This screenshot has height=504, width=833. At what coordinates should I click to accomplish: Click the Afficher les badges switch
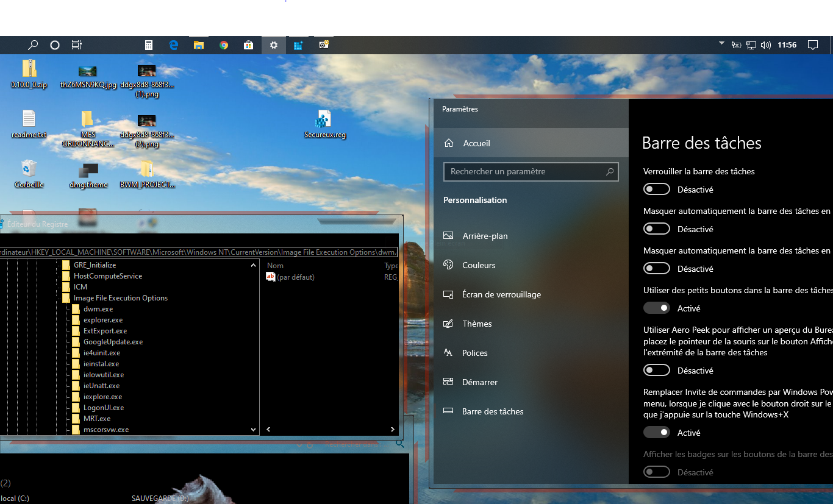[657, 472]
